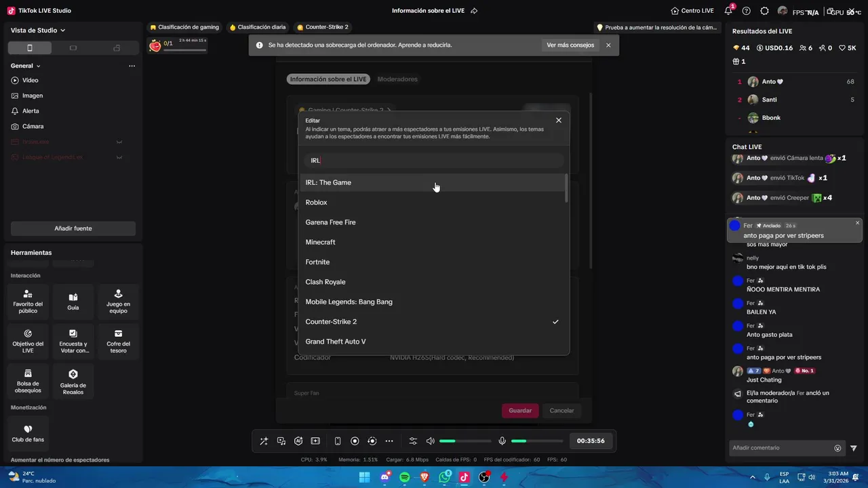Choose Roblox topic
868x488 pixels.
pyautogui.click(x=433, y=203)
